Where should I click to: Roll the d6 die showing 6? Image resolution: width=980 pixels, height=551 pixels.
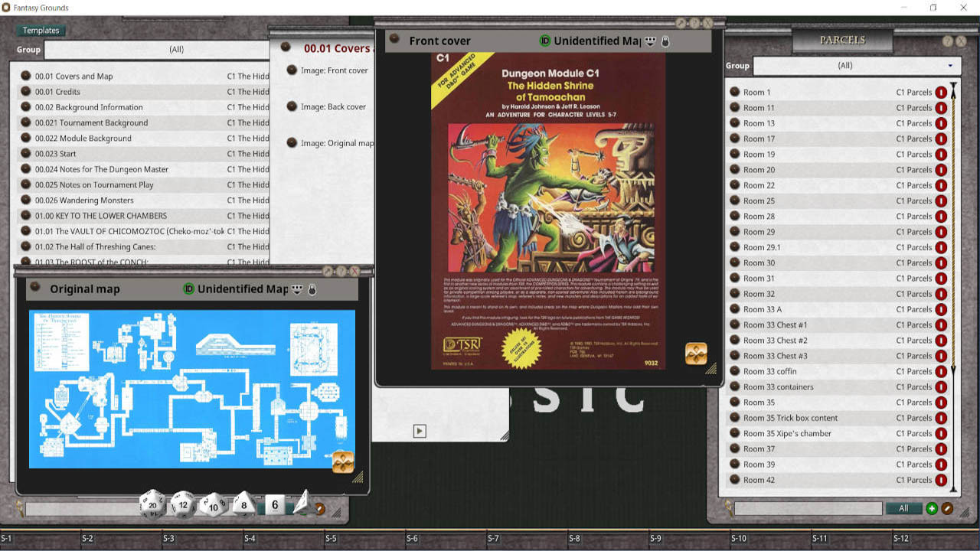click(x=273, y=505)
